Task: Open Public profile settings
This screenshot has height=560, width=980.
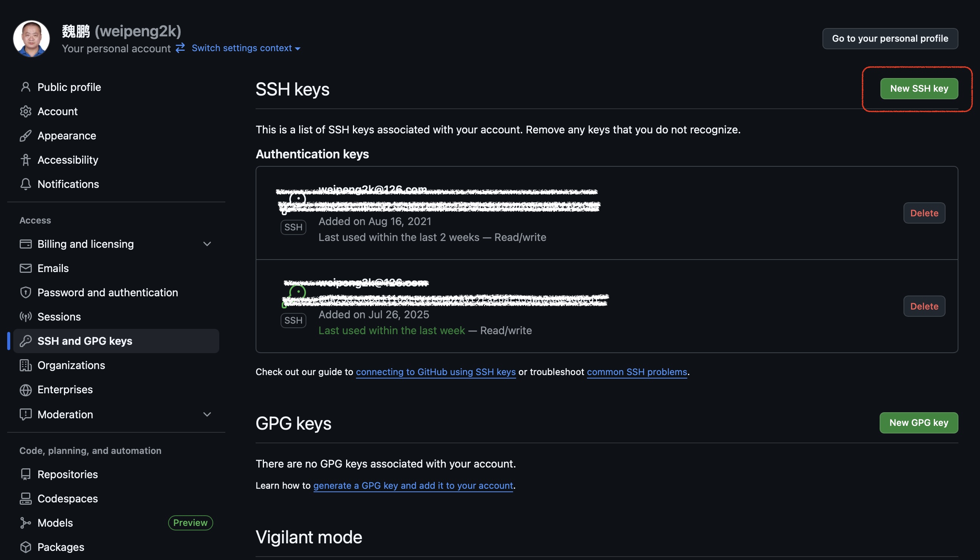Action: coord(116,87)
